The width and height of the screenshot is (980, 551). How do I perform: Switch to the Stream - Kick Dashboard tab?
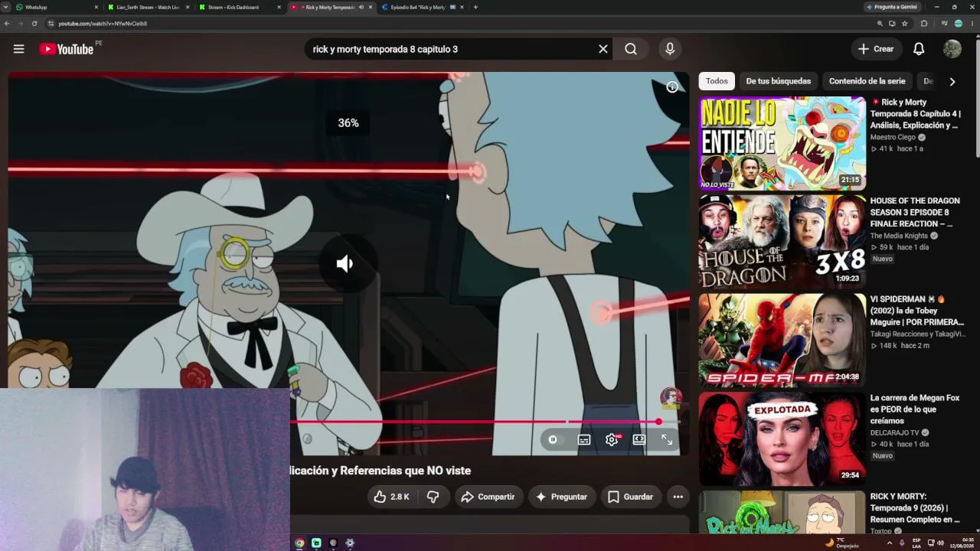point(240,7)
